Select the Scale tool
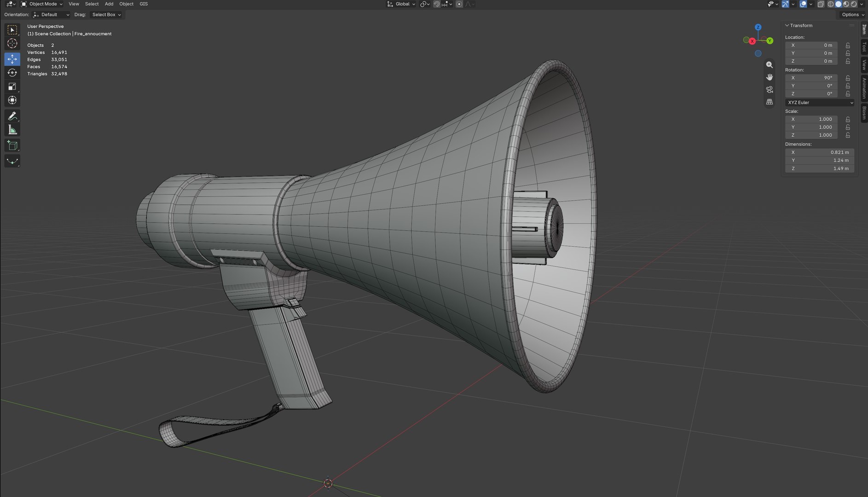The image size is (868, 497). click(x=12, y=87)
